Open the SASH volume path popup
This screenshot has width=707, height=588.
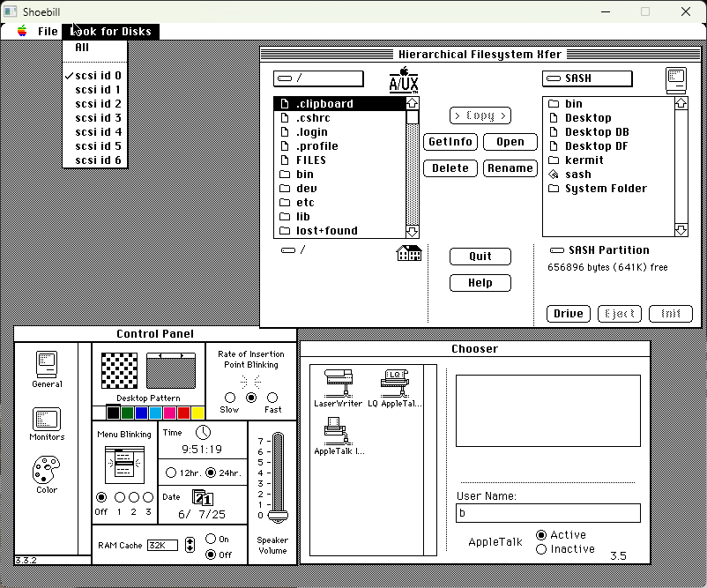587,78
